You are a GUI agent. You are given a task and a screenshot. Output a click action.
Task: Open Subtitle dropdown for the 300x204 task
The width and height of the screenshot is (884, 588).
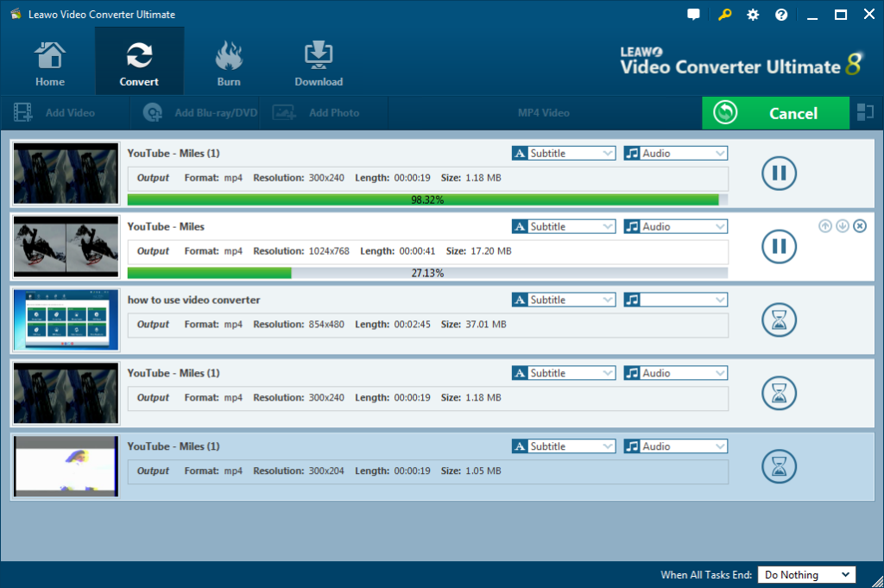(x=563, y=446)
